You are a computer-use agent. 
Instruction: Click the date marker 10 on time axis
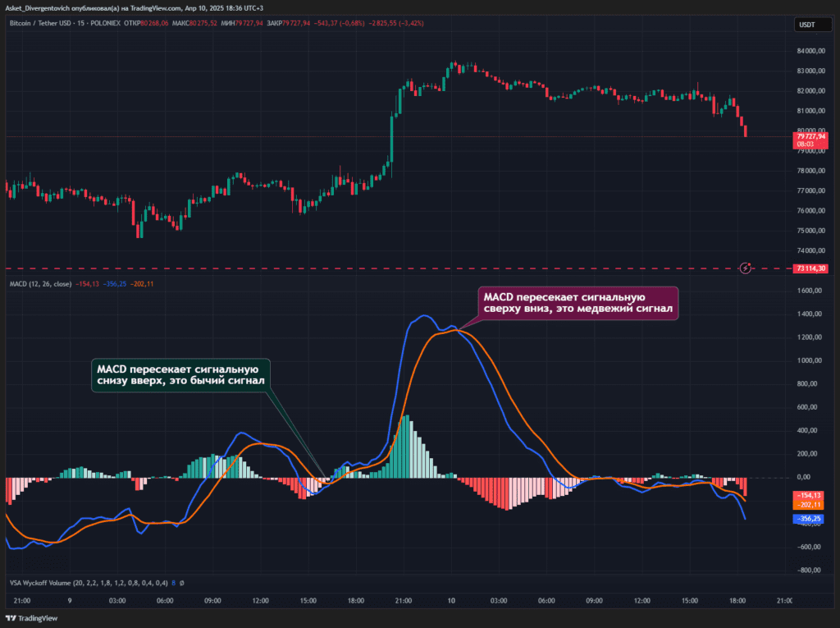[451, 601]
